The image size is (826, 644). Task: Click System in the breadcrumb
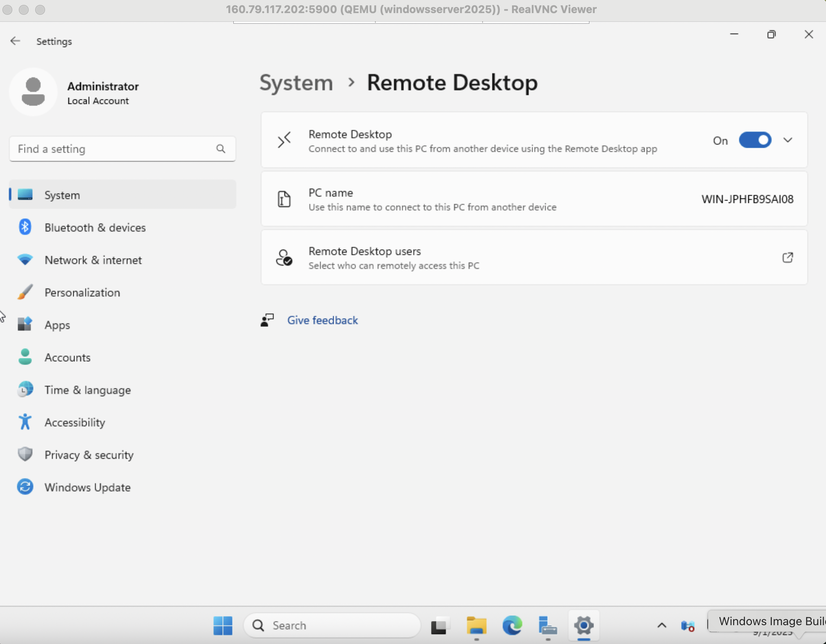pyautogui.click(x=296, y=82)
